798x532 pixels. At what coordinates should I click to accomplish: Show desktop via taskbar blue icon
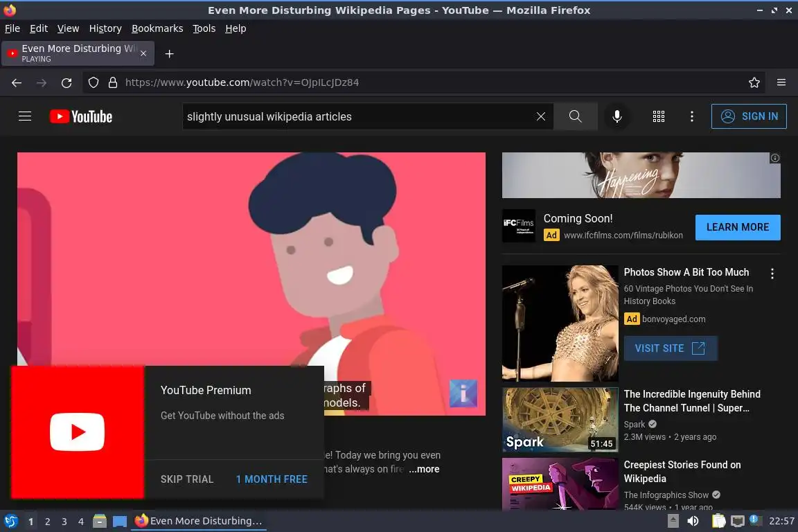120,522
